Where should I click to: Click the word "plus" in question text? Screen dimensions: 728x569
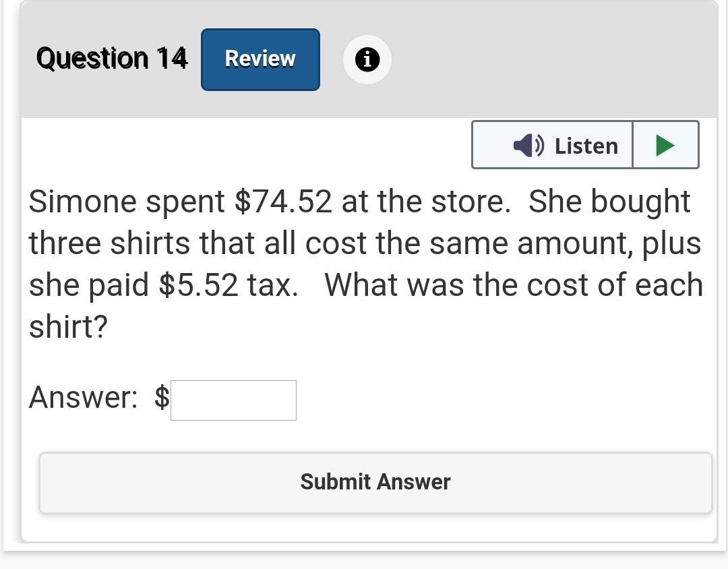pyautogui.click(x=671, y=243)
